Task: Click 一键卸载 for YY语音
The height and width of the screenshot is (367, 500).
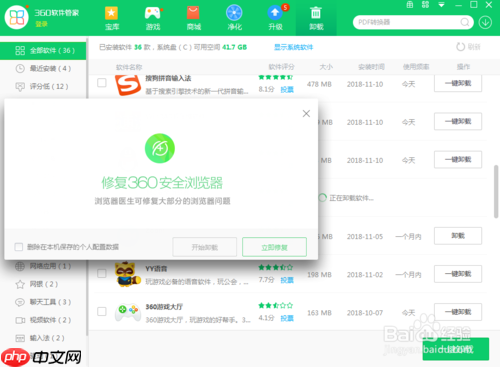Action: 458,274
